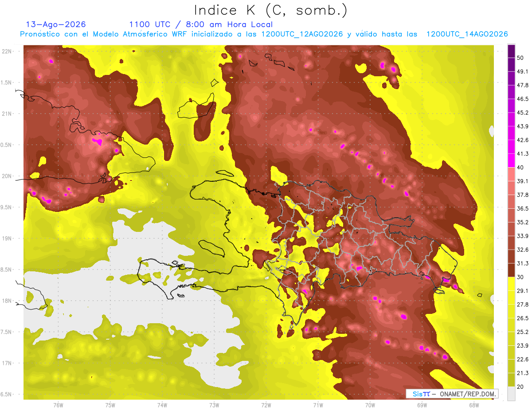
Task: Click the '37.8' value on the color scale
Action: (522, 195)
